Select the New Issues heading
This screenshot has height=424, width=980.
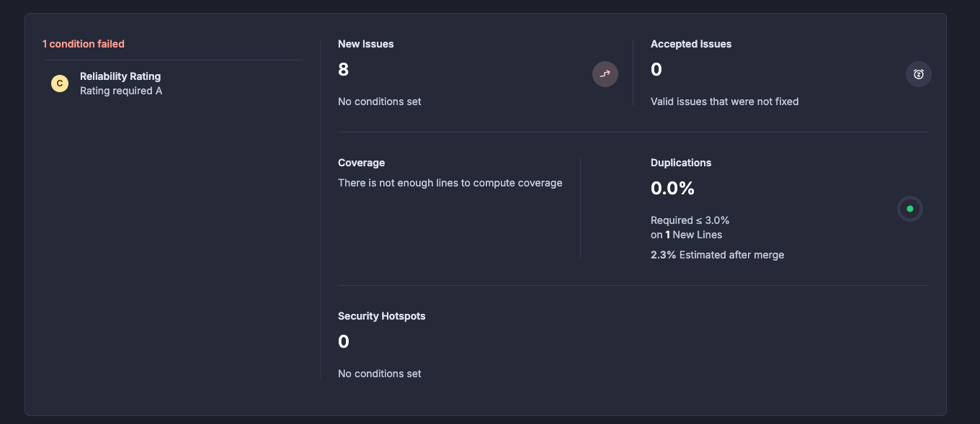point(366,44)
